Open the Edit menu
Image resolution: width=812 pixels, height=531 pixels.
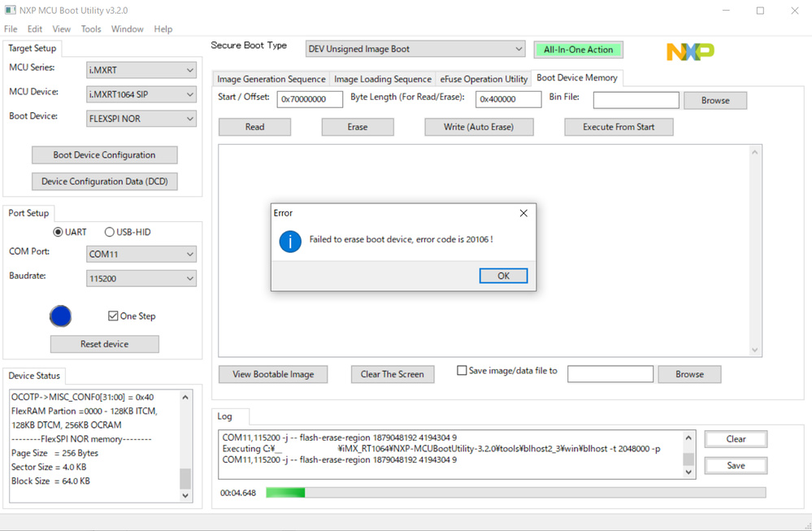pos(35,29)
